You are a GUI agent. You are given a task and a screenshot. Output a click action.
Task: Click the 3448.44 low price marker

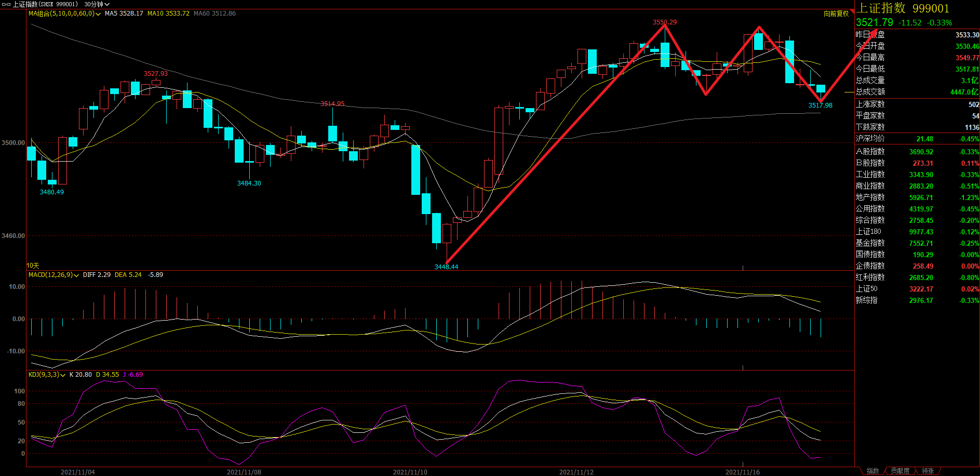coord(446,267)
